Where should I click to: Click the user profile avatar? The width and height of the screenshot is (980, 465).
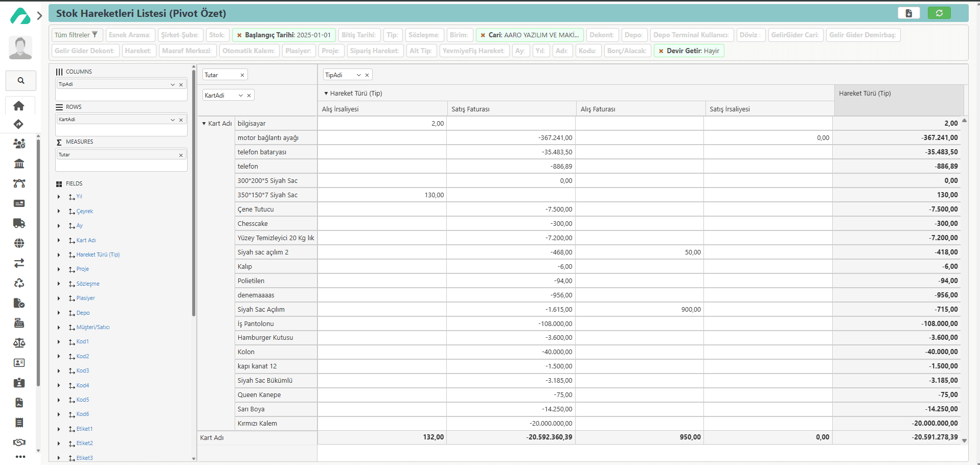click(x=20, y=48)
